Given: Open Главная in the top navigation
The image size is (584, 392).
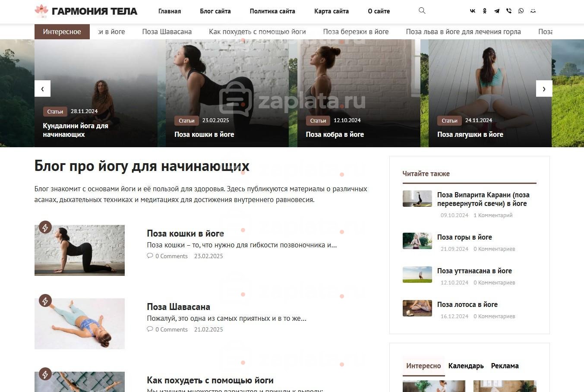Looking at the screenshot, I should pyautogui.click(x=170, y=11).
